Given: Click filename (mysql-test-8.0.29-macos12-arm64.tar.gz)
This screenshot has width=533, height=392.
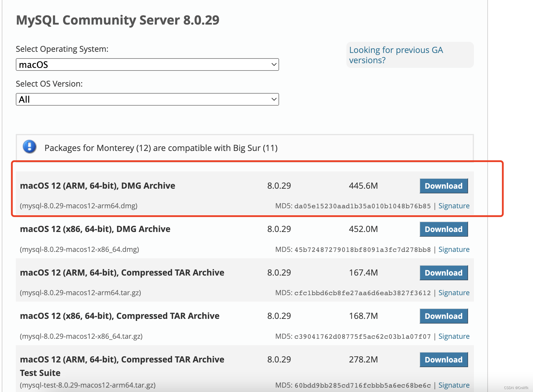Looking at the screenshot, I should pos(88,385).
